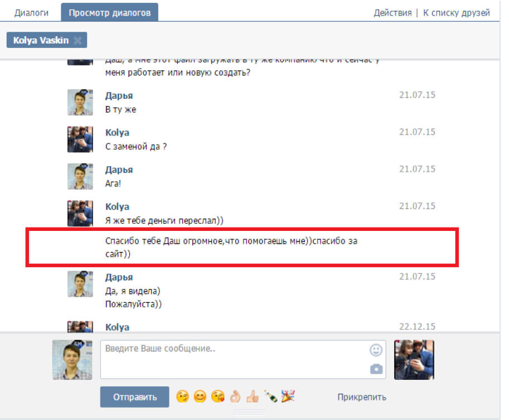
Task: Open the Действия actions menu
Action: click(392, 12)
